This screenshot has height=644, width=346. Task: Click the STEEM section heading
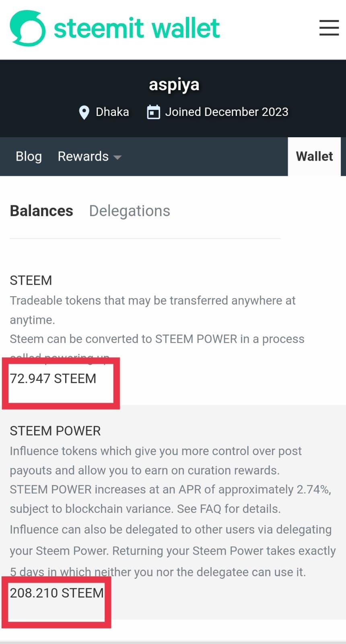[31, 280]
